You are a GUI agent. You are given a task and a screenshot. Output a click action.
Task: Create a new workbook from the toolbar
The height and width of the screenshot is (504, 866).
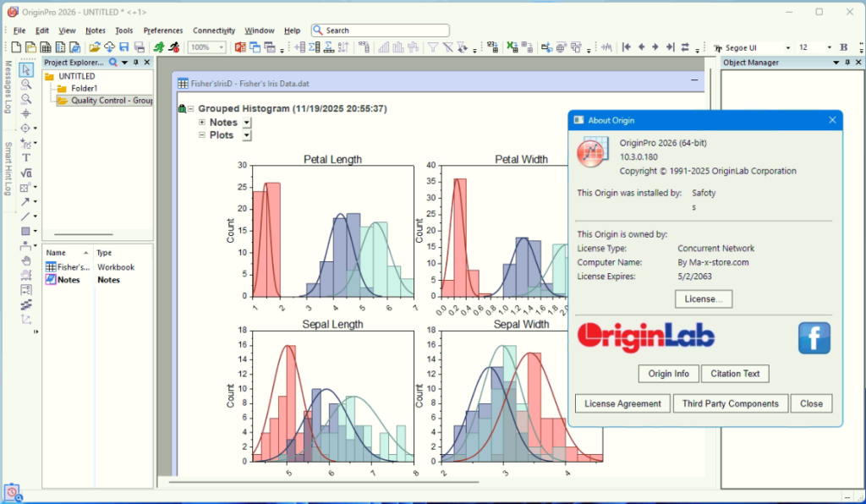click(44, 47)
